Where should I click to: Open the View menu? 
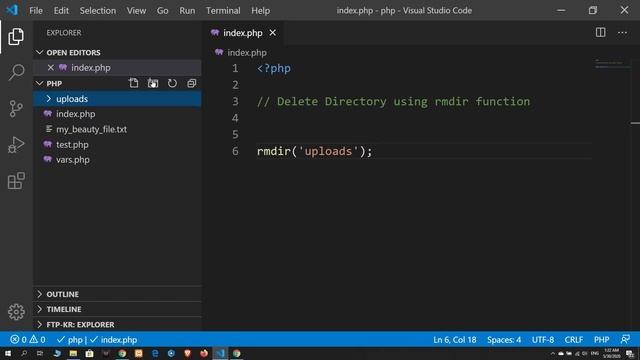(136, 11)
